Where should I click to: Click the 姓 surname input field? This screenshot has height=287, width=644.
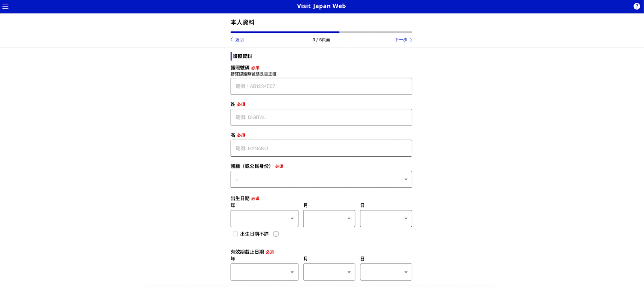tap(321, 117)
